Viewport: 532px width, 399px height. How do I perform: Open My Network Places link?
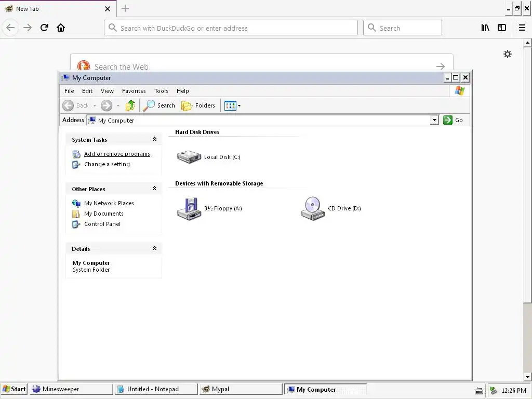coord(109,203)
